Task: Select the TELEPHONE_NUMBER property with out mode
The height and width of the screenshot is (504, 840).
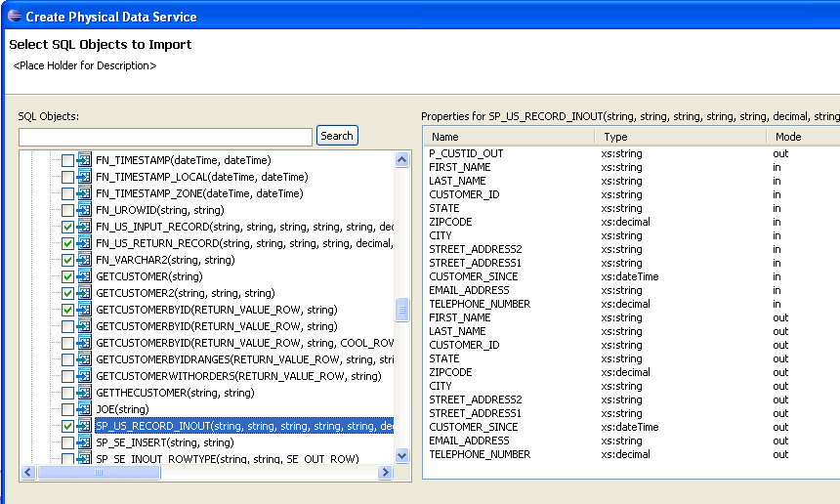Action: (x=632, y=454)
